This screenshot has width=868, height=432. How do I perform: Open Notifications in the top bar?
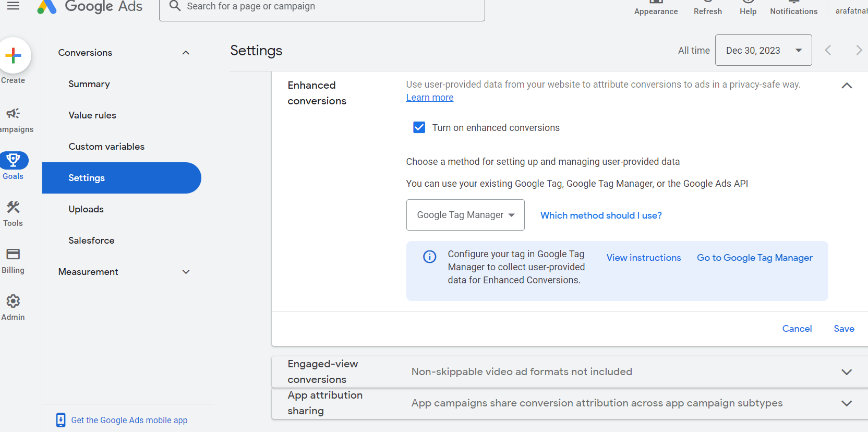(794, 8)
